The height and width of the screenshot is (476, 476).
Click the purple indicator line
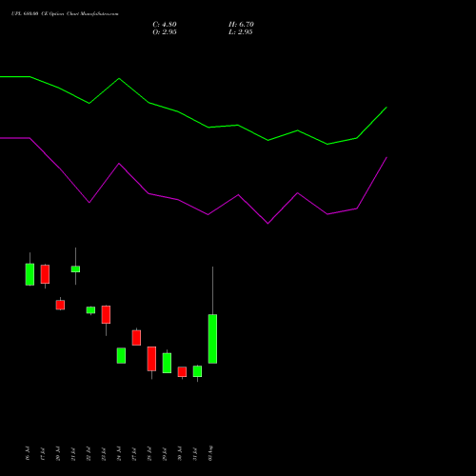tap(208, 214)
